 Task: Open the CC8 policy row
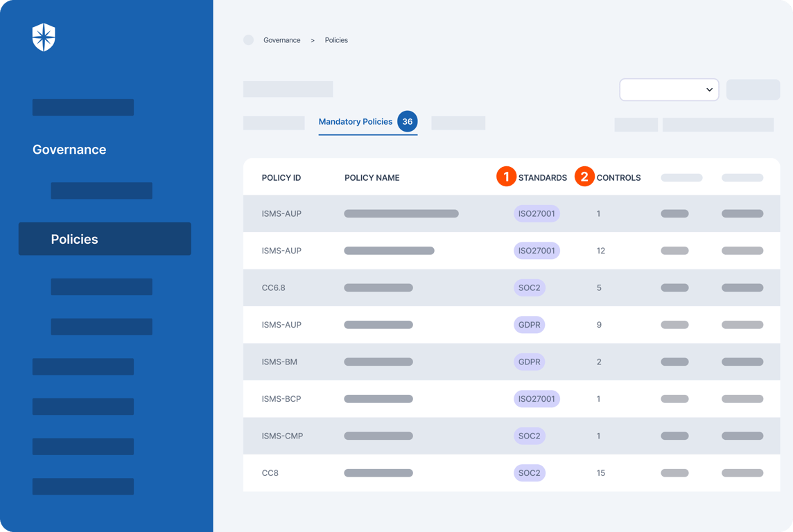(x=512, y=473)
